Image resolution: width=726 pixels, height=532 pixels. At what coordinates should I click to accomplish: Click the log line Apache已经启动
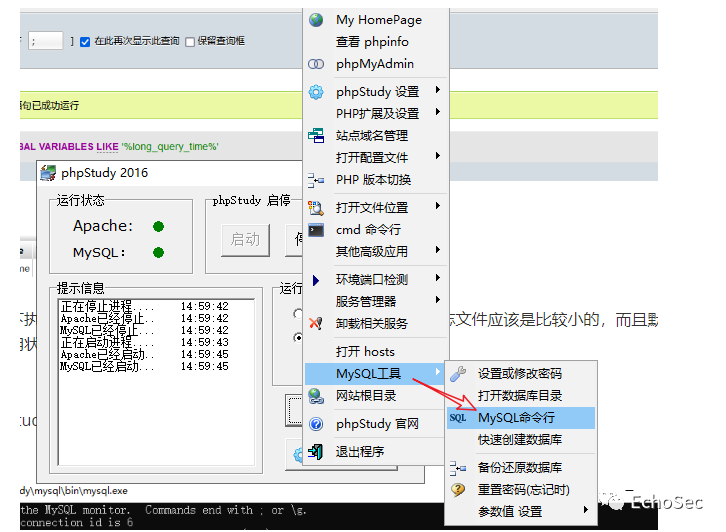click(144, 355)
